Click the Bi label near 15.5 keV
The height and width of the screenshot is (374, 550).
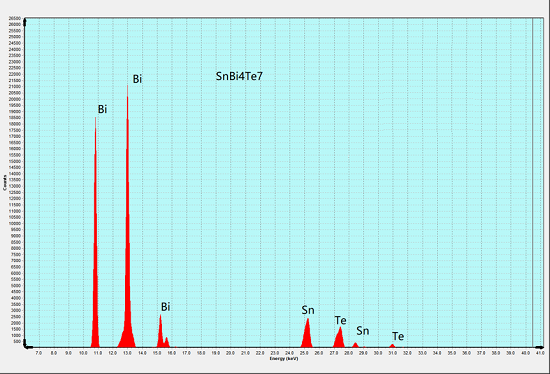166,307
